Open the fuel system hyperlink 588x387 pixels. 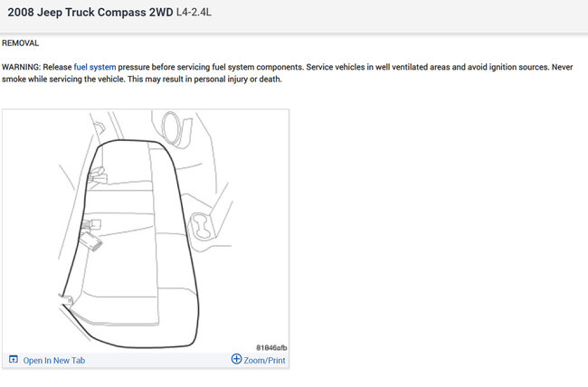95,67
